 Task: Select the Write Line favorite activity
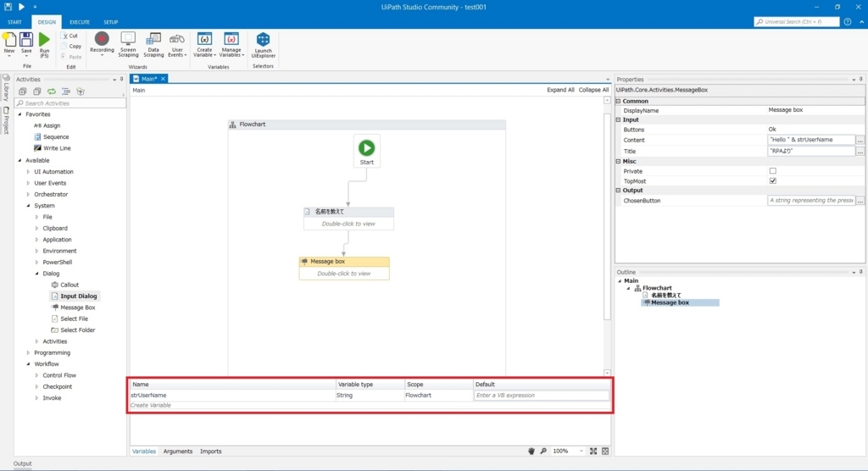point(52,148)
